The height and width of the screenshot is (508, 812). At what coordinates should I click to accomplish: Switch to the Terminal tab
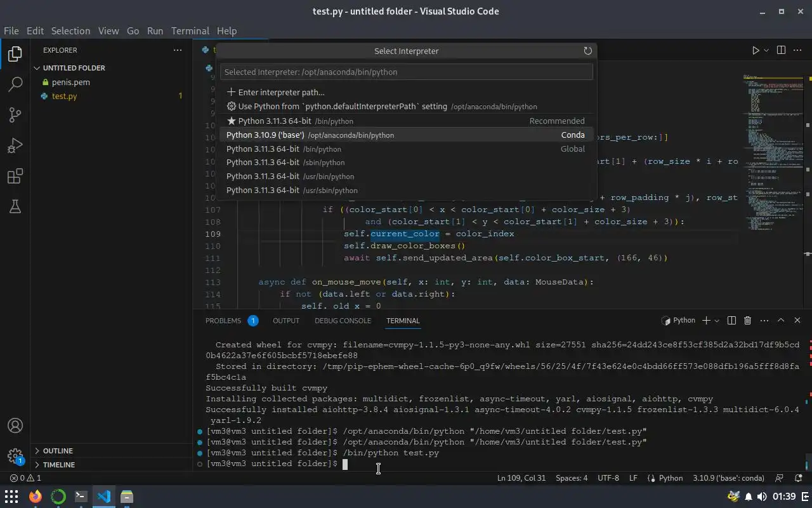[403, 321]
